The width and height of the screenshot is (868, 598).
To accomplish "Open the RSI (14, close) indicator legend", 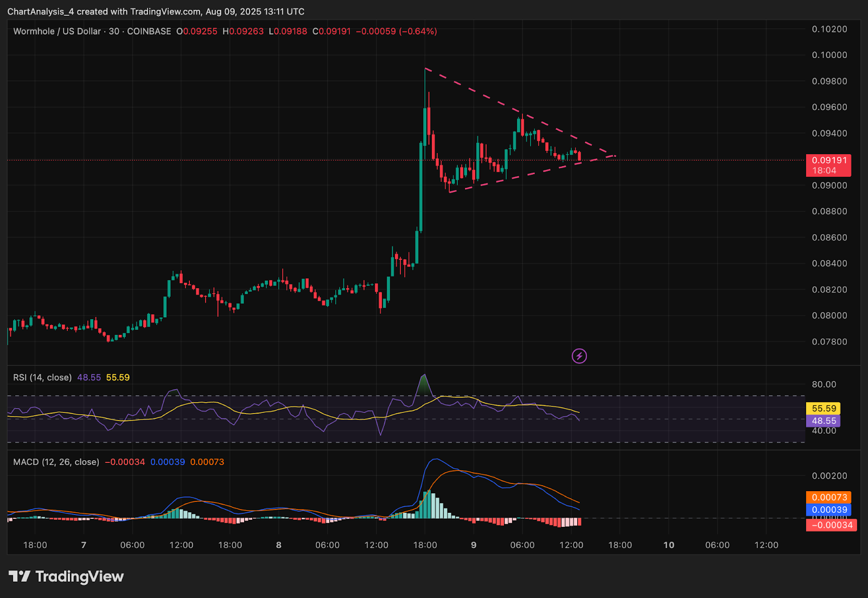I will pyautogui.click(x=42, y=378).
